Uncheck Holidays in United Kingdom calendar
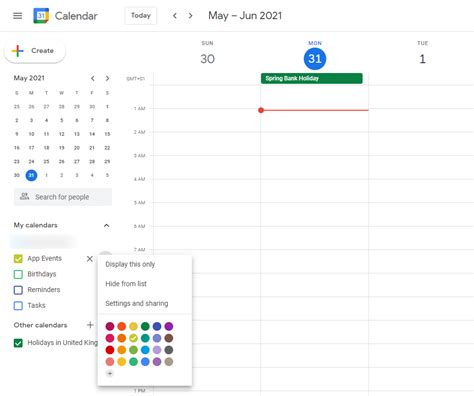This screenshot has width=474, height=396. pyautogui.click(x=18, y=343)
